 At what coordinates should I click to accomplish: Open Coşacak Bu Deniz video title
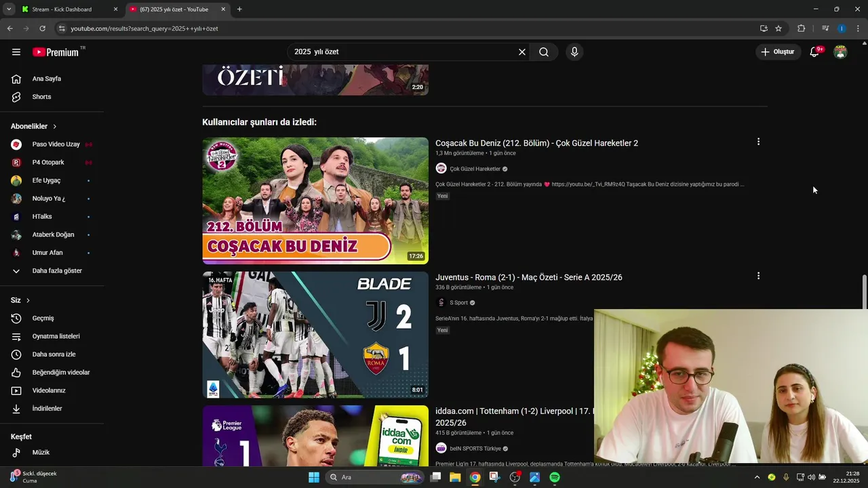(x=536, y=143)
